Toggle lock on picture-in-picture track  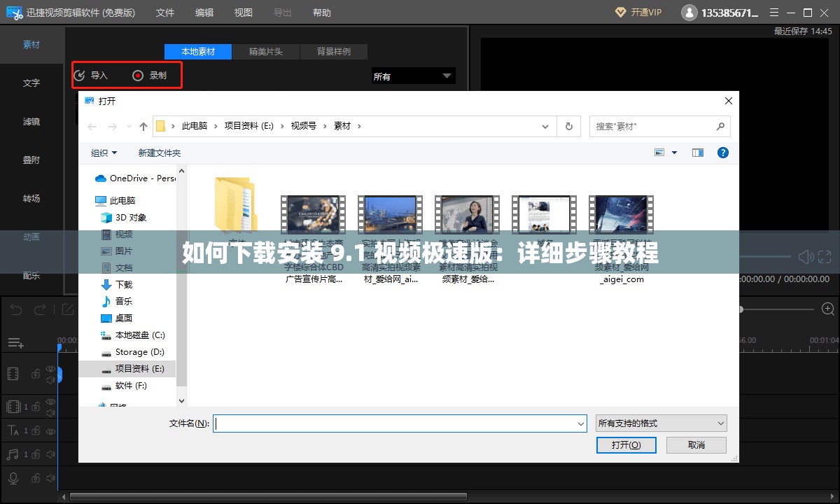[x=36, y=407]
